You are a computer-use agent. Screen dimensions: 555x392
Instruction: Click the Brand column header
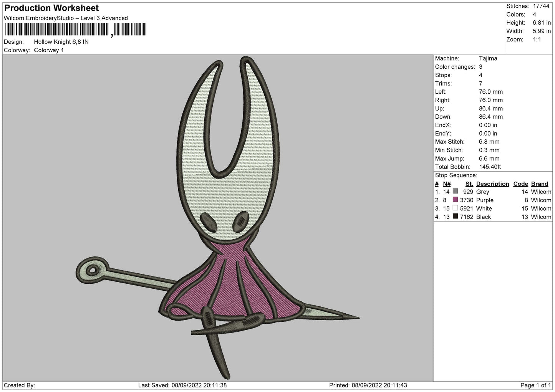click(540, 184)
